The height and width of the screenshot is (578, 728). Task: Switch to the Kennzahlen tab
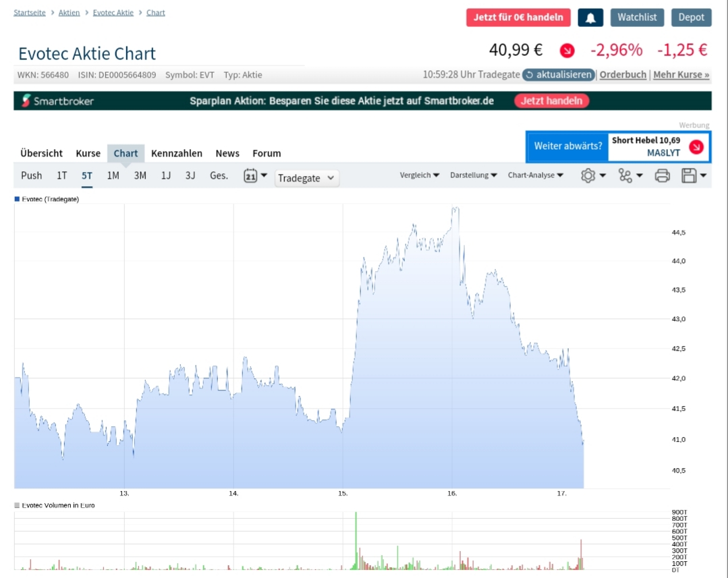coord(177,153)
